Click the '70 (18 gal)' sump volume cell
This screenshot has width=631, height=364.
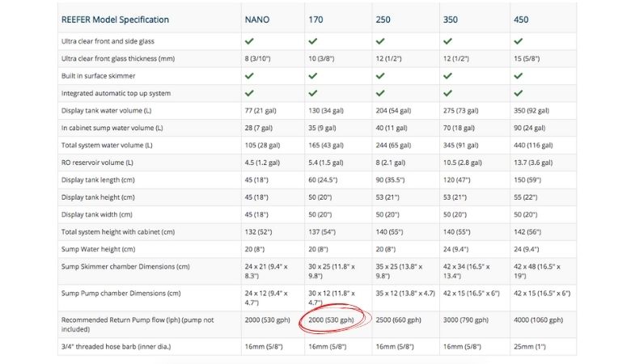pos(459,128)
